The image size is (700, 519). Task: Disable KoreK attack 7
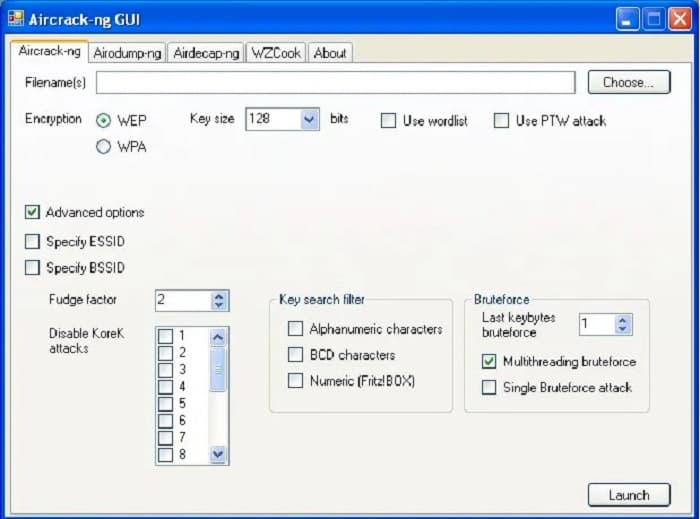pos(166,437)
